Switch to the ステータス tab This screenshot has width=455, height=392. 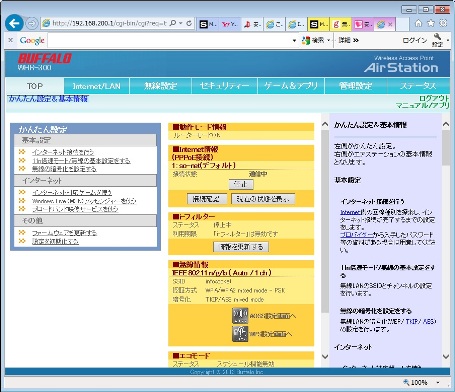[418, 86]
